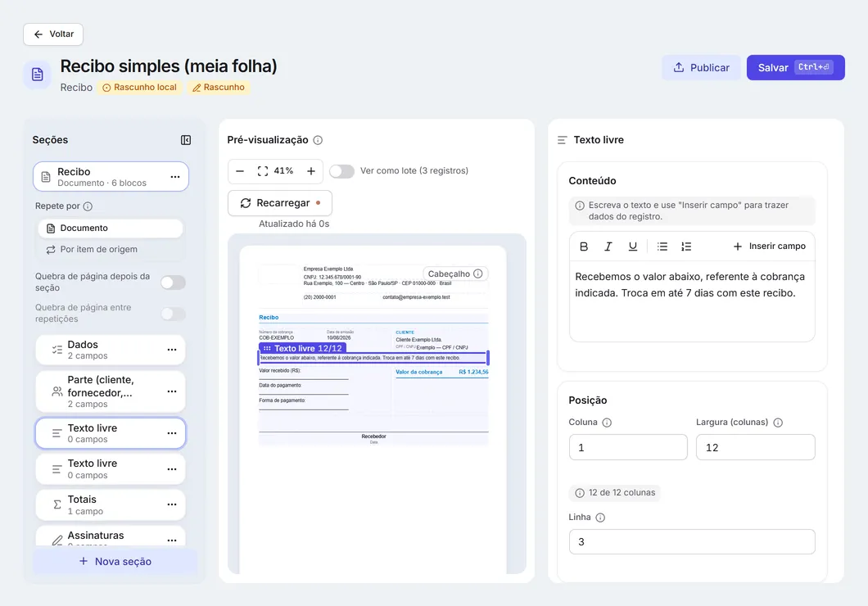Viewport: 868px width, 606px height.
Task: Click the Linha input field
Action: pyautogui.click(x=692, y=542)
